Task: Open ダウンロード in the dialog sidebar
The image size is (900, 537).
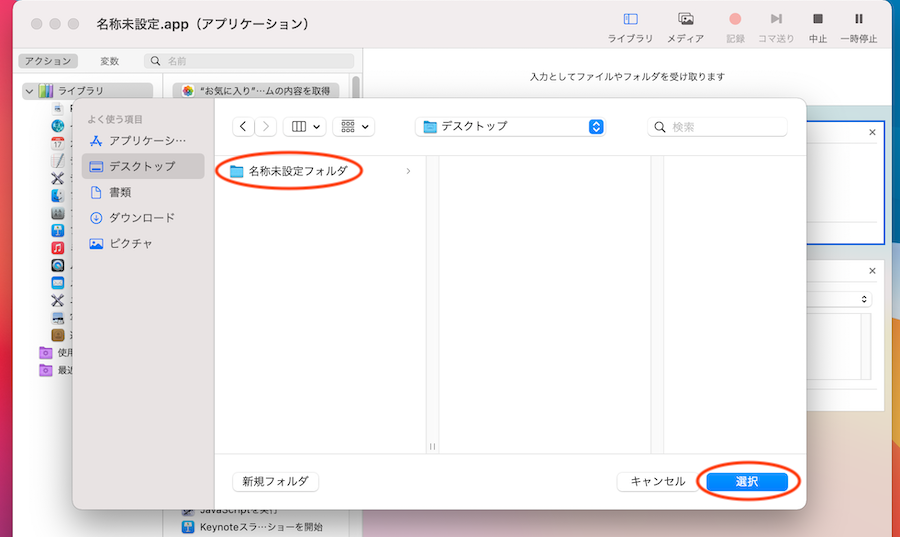Action: pos(143,218)
